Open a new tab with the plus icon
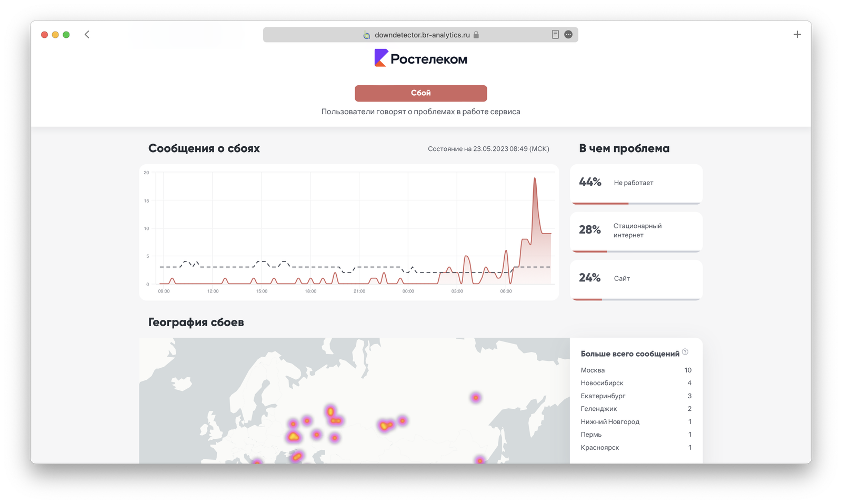Viewport: 842px width, 504px height. [797, 35]
